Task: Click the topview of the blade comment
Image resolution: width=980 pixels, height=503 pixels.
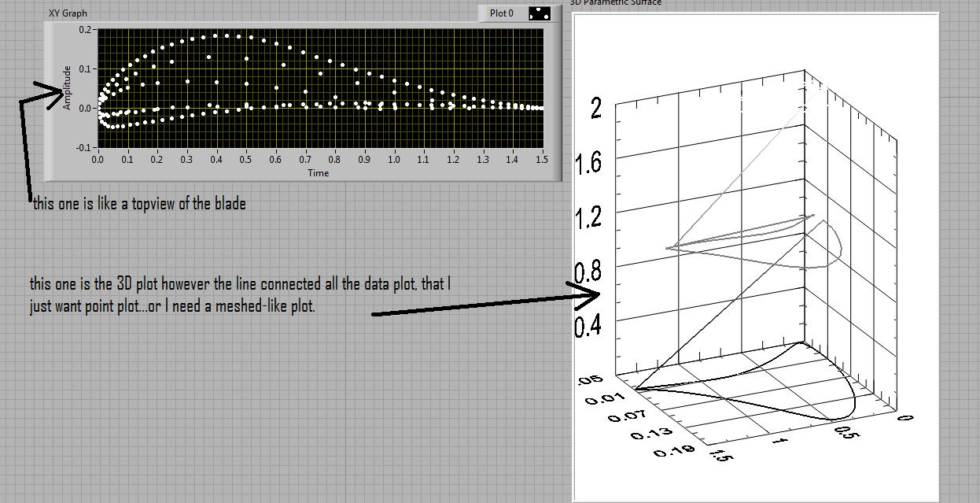Action: tap(139, 204)
